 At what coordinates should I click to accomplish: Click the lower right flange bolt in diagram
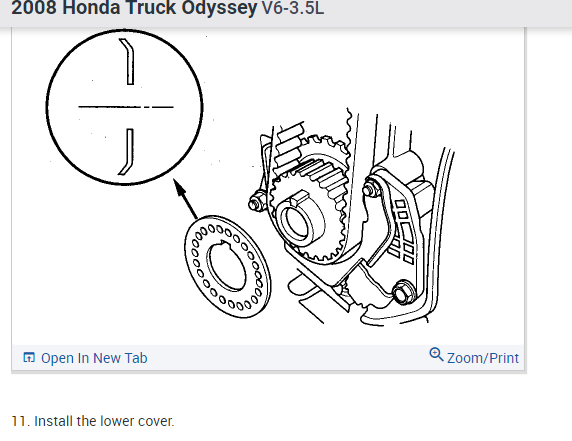tap(403, 292)
